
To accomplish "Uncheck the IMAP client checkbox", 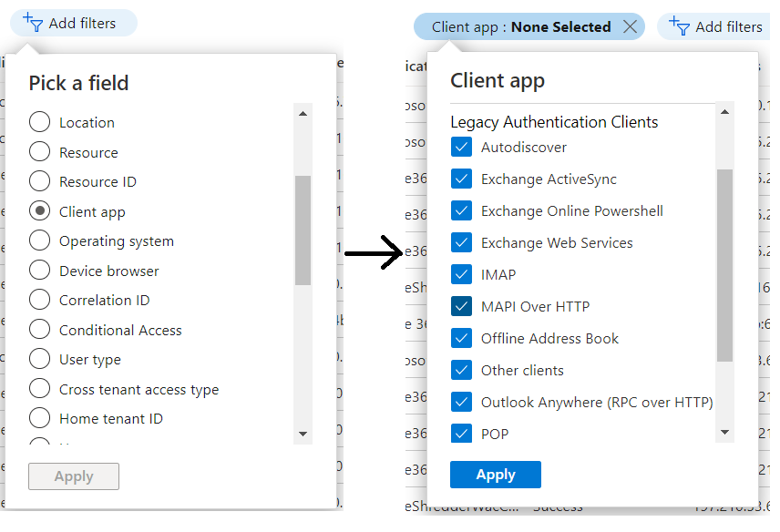I will coord(461,274).
